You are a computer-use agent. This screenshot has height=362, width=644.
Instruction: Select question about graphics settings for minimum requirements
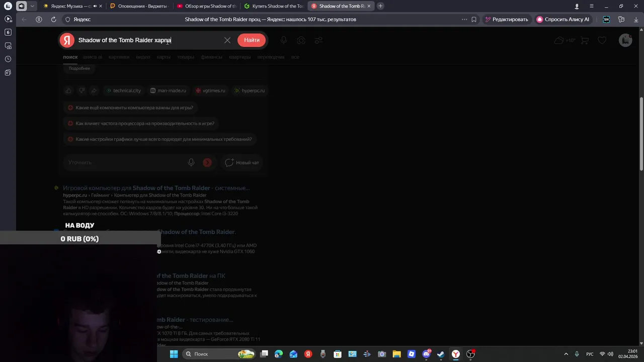160,139
